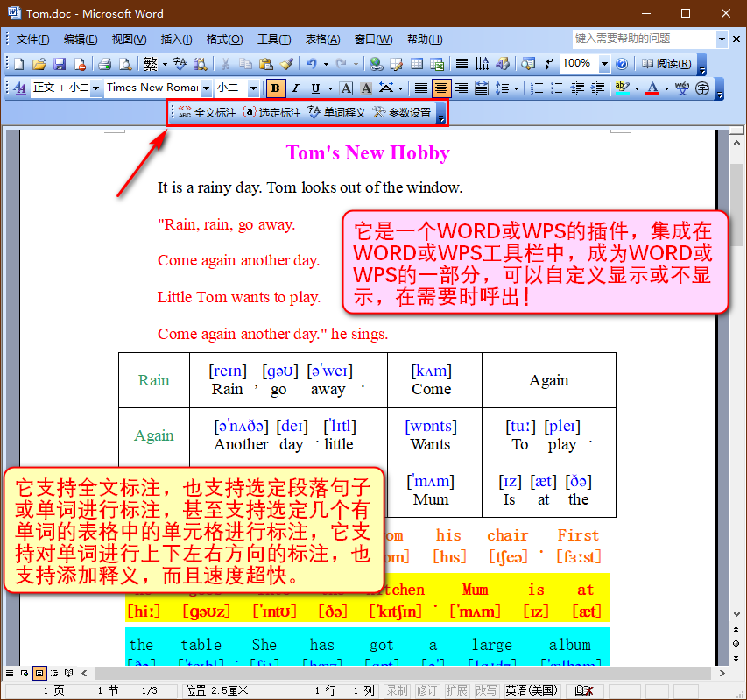
Task: Expand the character scaling dropdown arrow
Action: 401,88
